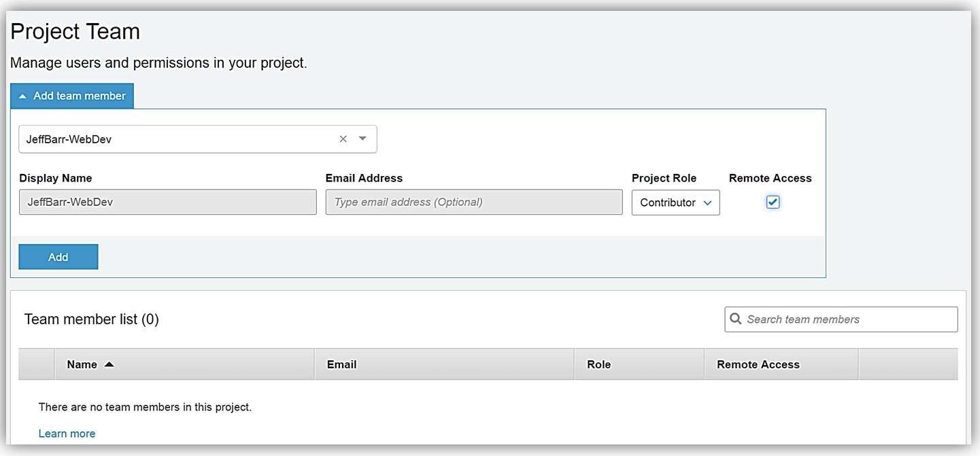Click the sort arrow beside Name column
Screen dimensions: 980x456
(x=109, y=364)
